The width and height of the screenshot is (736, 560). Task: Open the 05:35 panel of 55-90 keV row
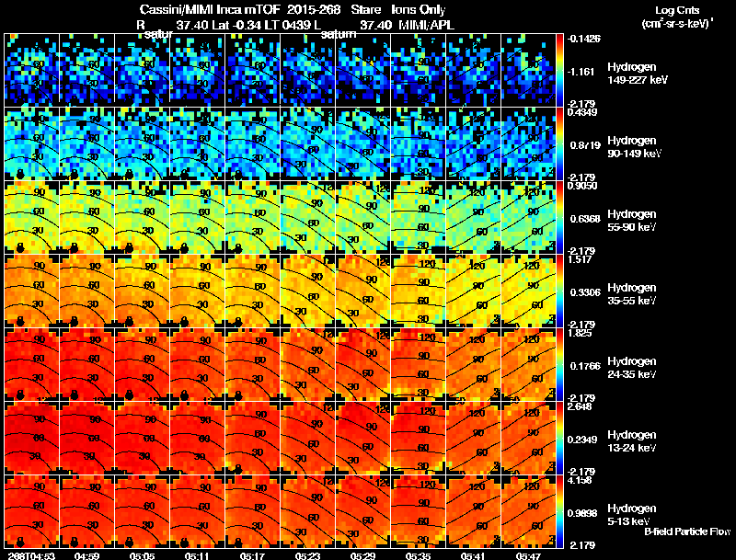419,217
